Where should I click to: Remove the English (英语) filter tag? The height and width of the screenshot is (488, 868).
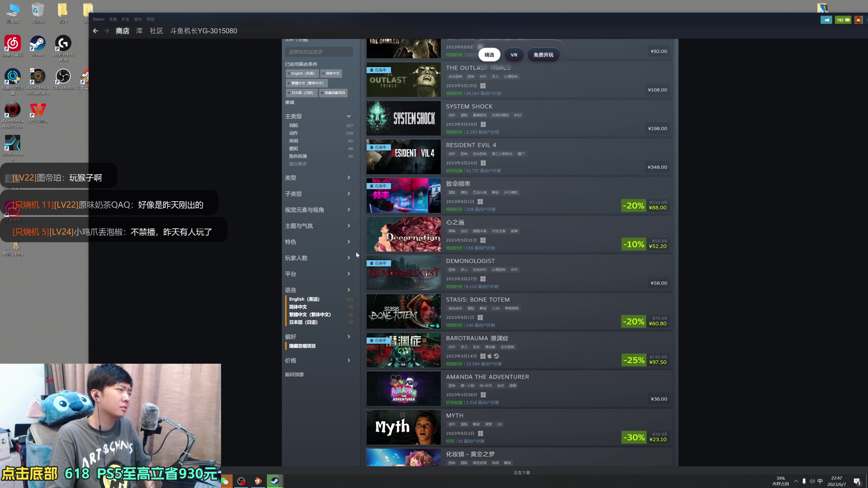pos(289,74)
